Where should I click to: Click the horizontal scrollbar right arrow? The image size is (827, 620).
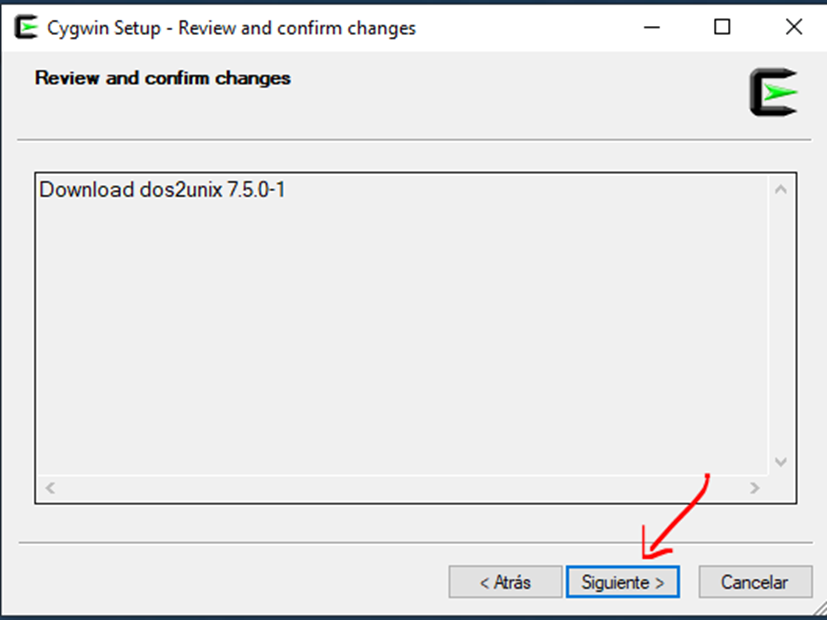755,488
